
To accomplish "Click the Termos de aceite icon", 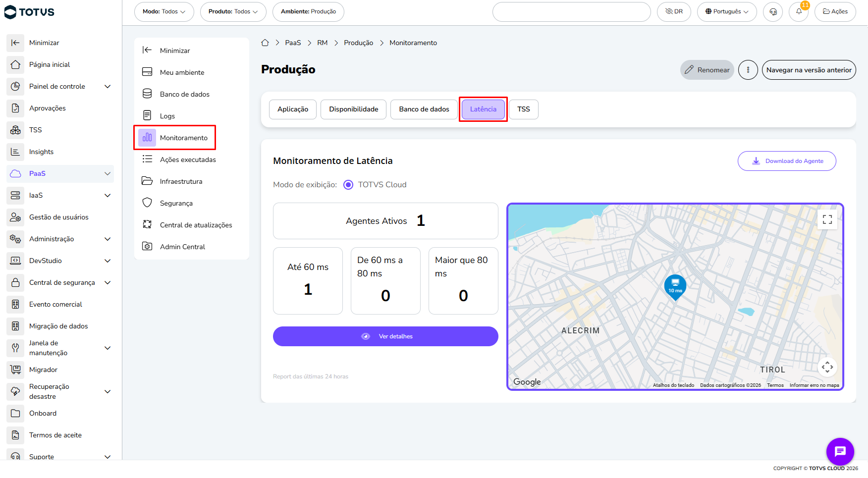I will [x=15, y=435].
